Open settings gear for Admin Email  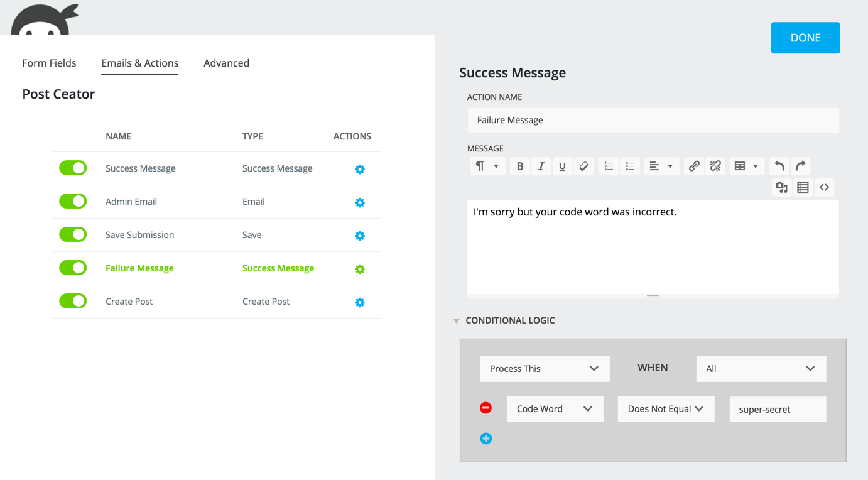359,202
